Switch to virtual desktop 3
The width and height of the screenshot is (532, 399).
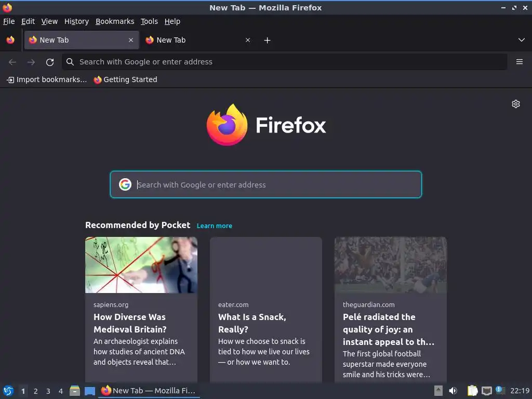coord(48,391)
